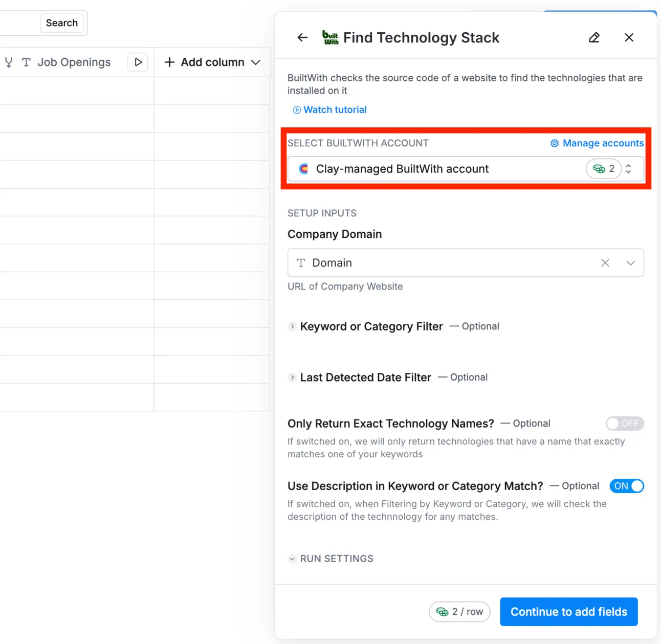Screen dimensions: 661x644
Task: Click the credits badge showing 2 in the account selector
Action: 604,169
